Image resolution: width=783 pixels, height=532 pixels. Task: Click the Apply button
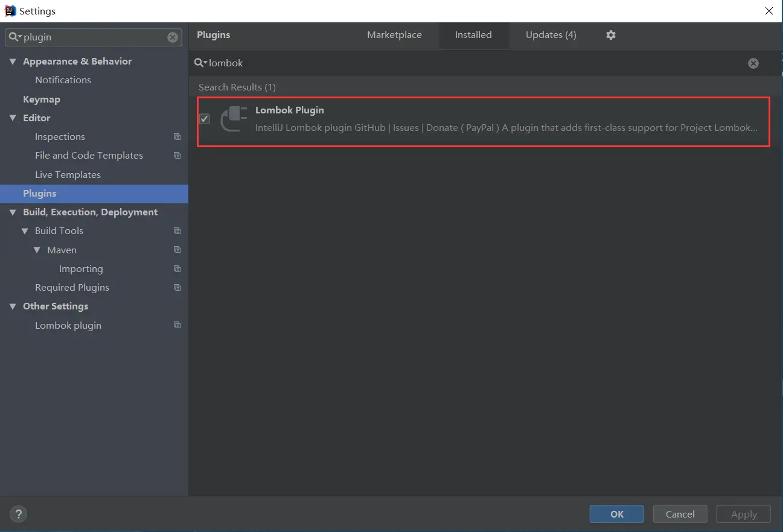(744, 515)
